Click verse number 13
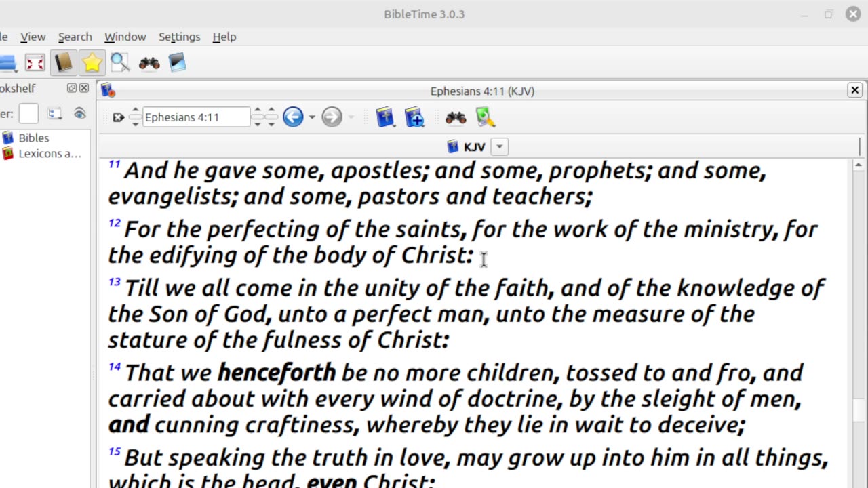The width and height of the screenshot is (868, 488). coord(114,282)
